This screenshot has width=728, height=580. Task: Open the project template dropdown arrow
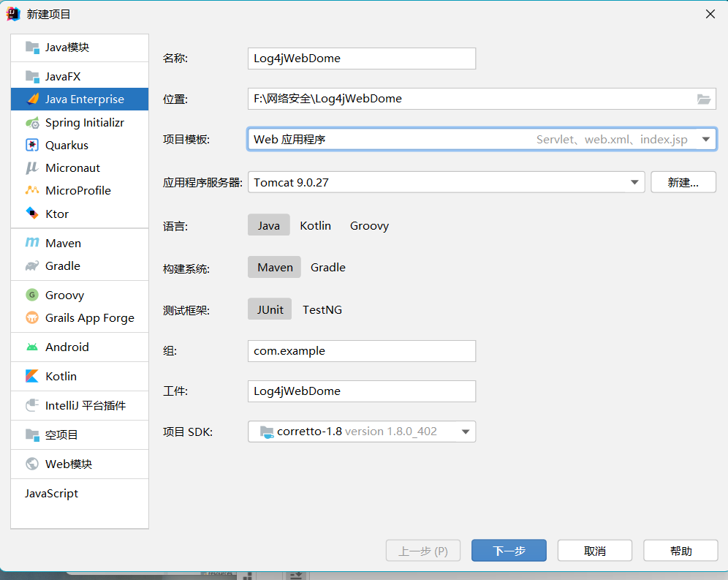coord(706,140)
